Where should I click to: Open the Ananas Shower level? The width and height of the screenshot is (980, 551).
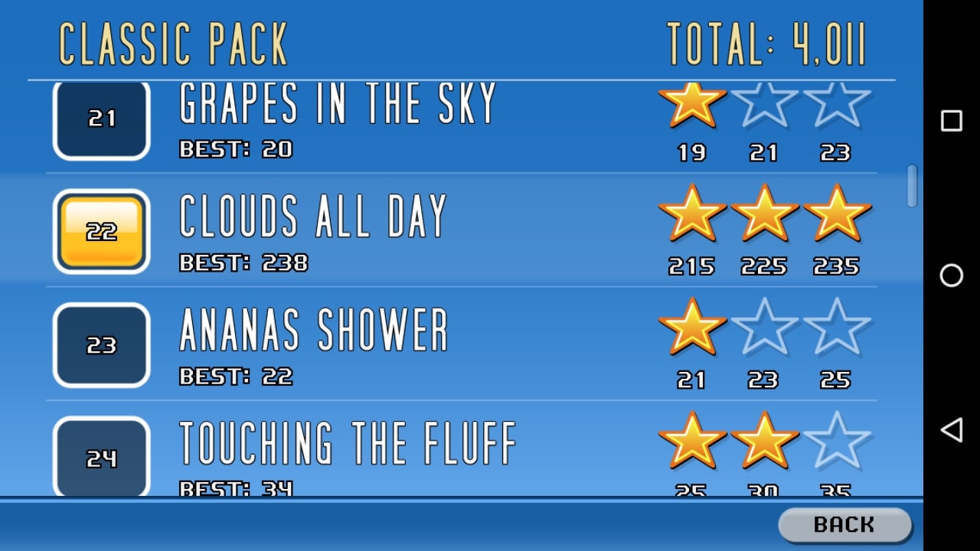[314, 330]
